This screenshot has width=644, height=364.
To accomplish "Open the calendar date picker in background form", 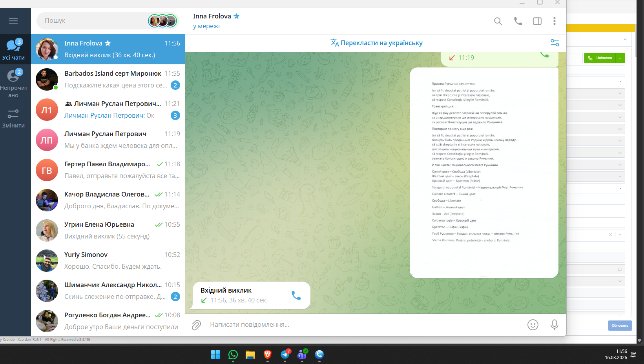I will pos(620,269).
